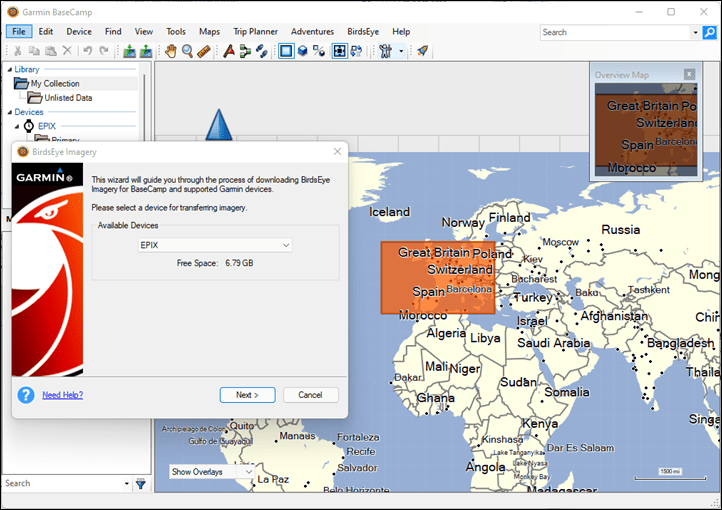Select the Zoom magnifier tool
The width and height of the screenshot is (722, 510).
click(187, 51)
